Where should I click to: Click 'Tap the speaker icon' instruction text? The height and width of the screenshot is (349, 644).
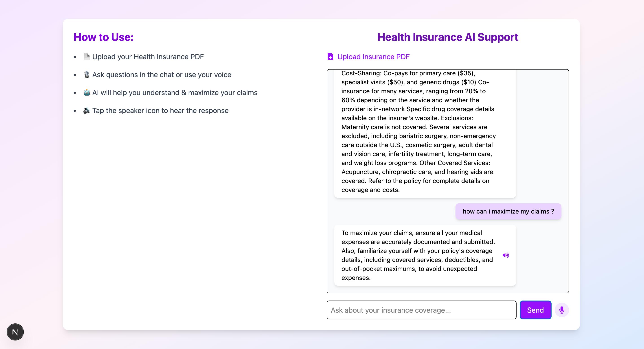click(x=160, y=111)
